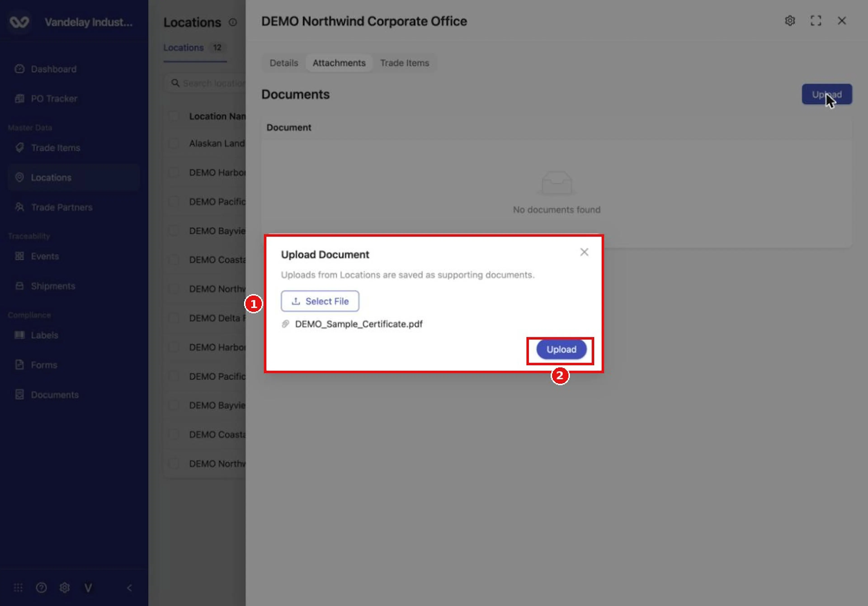
Task: Open Trade Partners in the sidebar
Action: click(x=74, y=207)
